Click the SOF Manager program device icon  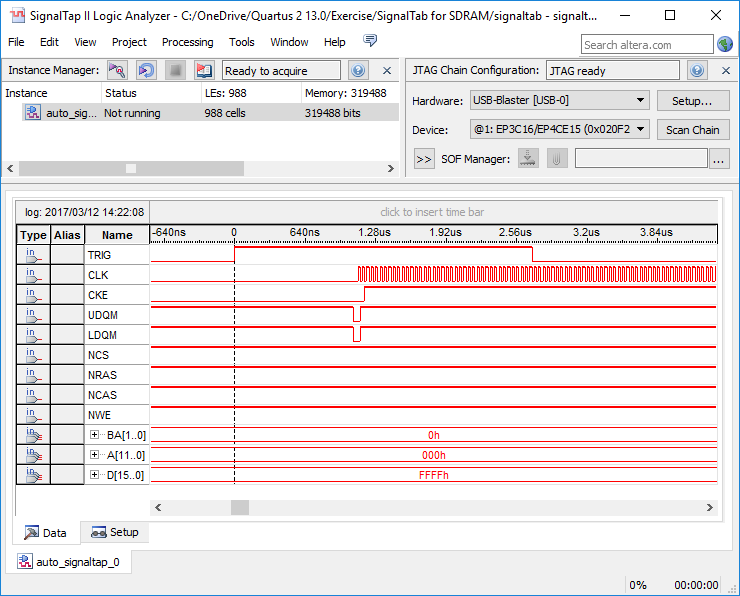click(x=529, y=158)
